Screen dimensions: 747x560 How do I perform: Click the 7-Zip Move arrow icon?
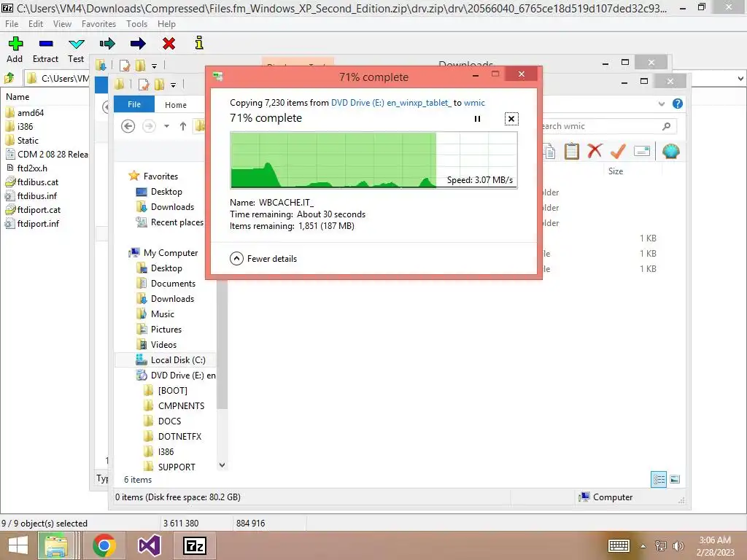tap(138, 44)
